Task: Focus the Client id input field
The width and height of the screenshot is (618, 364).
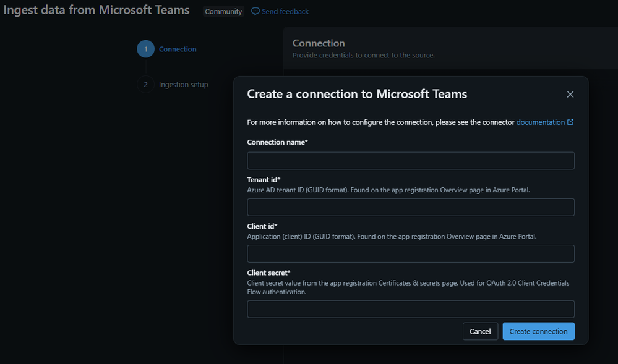Action: [411, 254]
